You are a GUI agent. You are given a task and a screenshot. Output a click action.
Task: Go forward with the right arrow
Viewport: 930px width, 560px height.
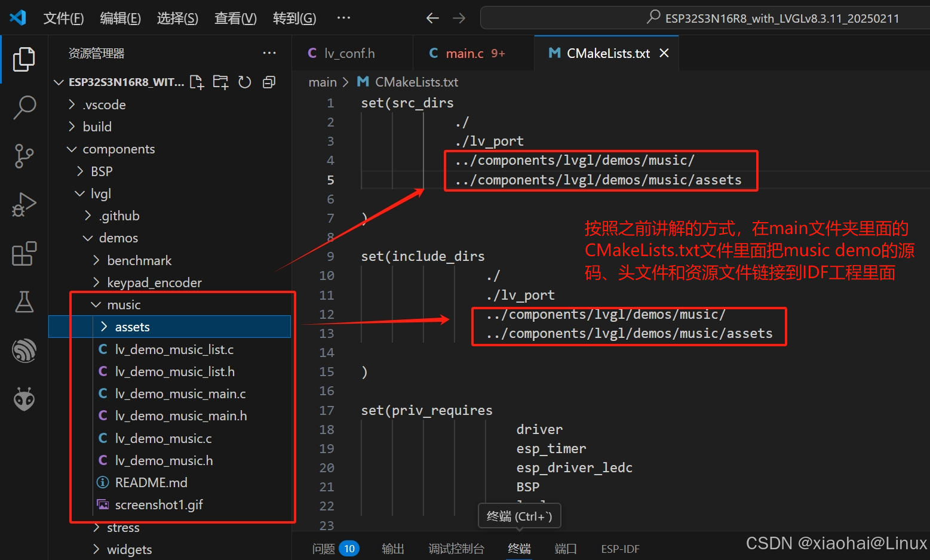[459, 18]
